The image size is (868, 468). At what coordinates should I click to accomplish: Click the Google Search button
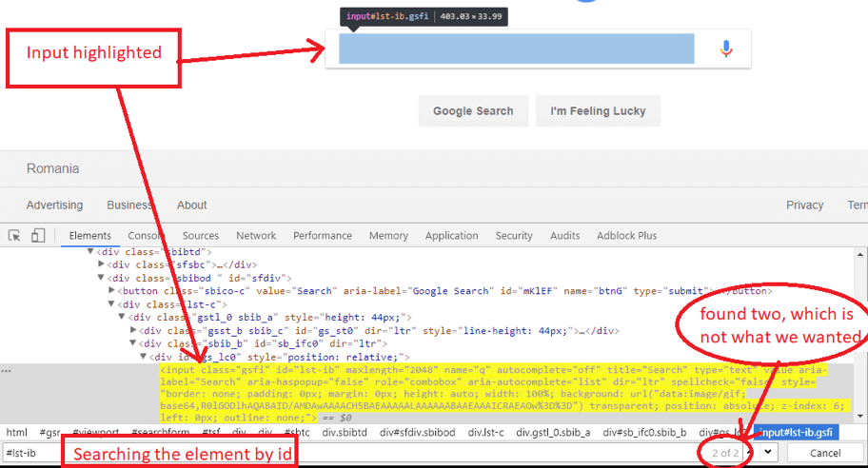pyautogui.click(x=473, y=110)
